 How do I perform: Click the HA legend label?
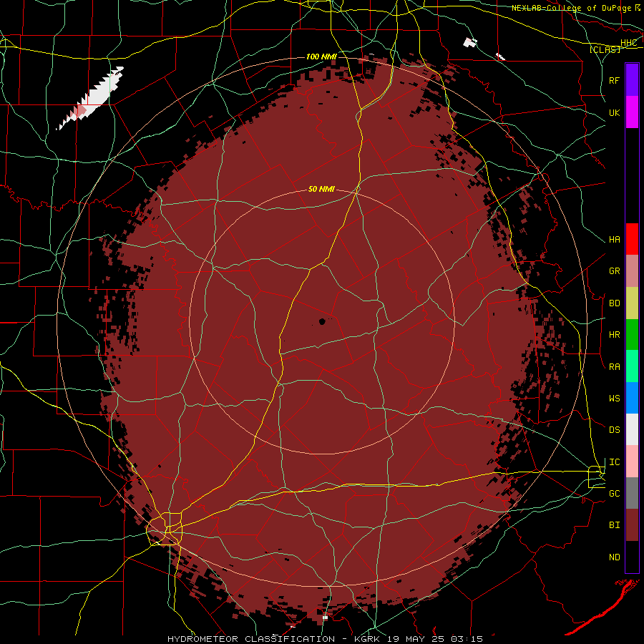click(x=614, y=240)
